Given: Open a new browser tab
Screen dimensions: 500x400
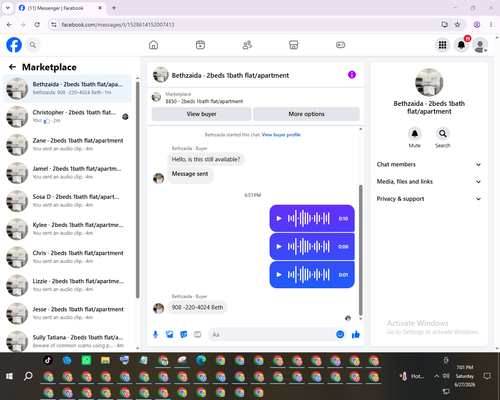Looking at the screenshot, I should (x=114, y=8).
